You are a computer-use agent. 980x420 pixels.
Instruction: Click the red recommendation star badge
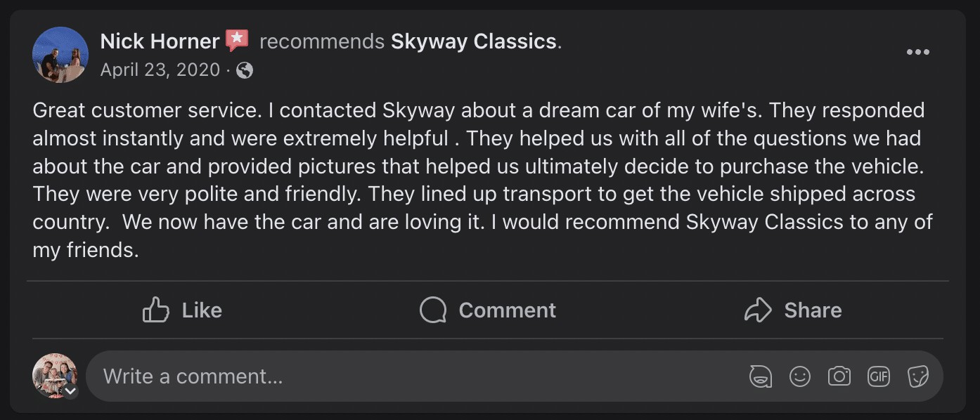coord(237,41)
